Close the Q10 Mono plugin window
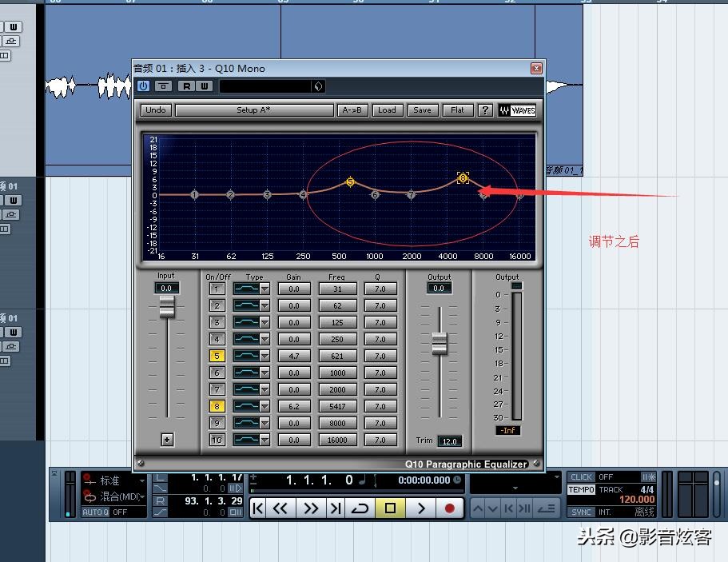The image size is (728, 562). coord(536,68)
